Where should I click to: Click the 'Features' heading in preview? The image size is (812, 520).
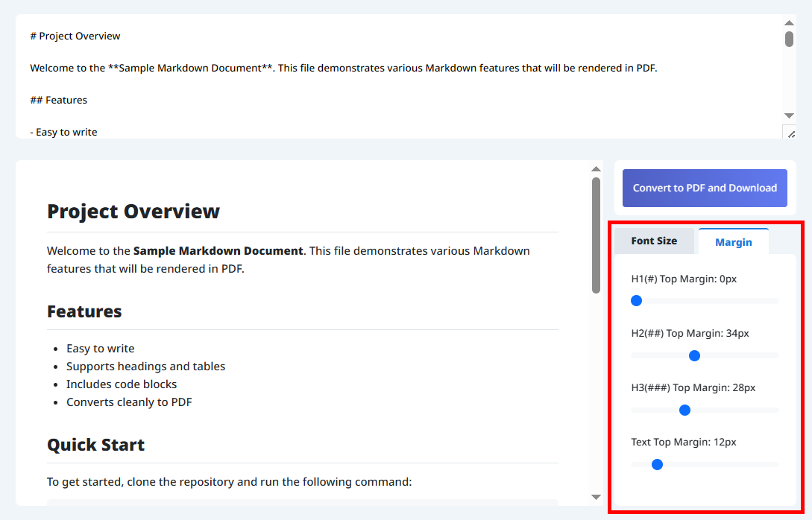84,311
